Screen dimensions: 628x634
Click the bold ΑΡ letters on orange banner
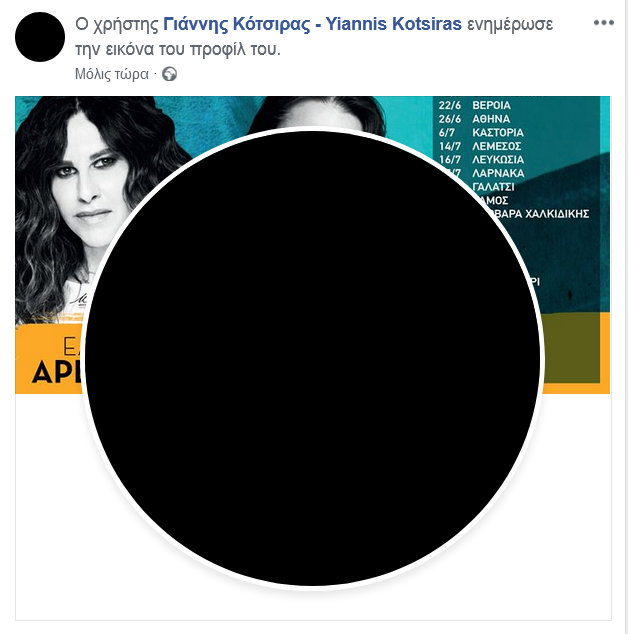56,372
